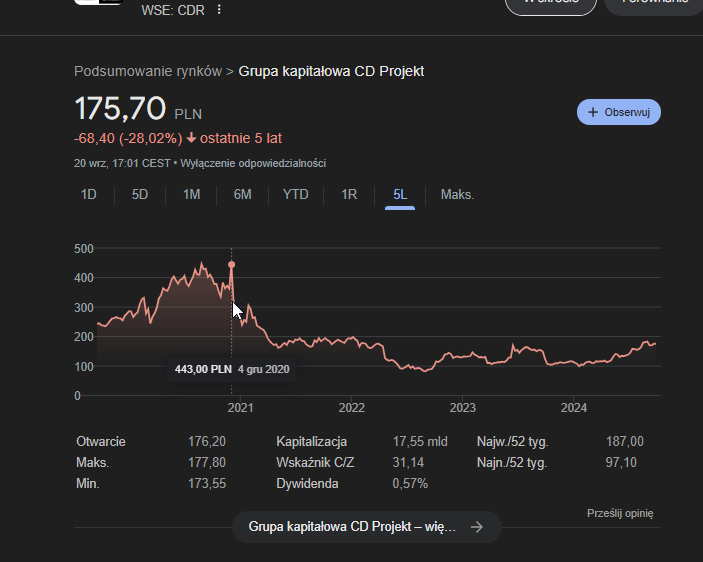Click the red down-arrow price change indicator
Screen dimensions: 703x562
click(191, 138)
